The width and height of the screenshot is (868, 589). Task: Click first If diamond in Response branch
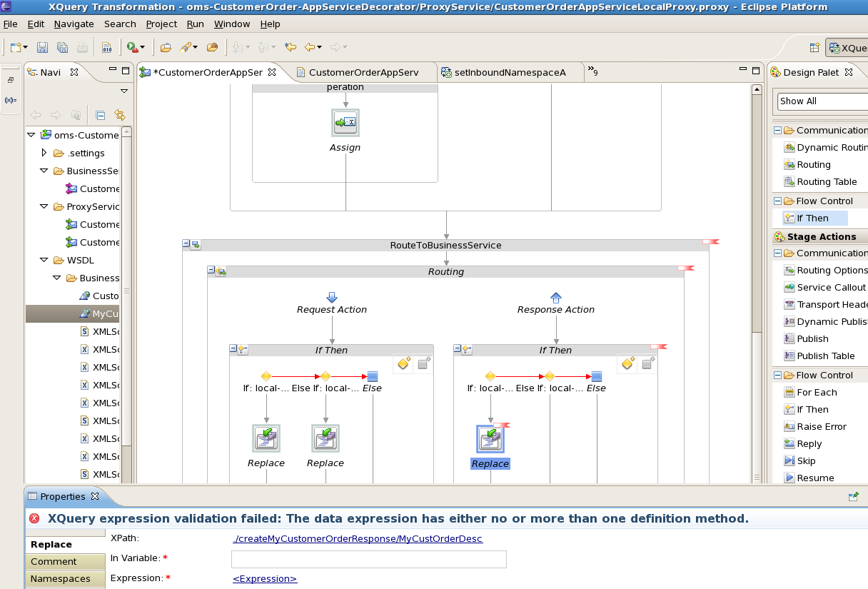click(x=490, y=376)
